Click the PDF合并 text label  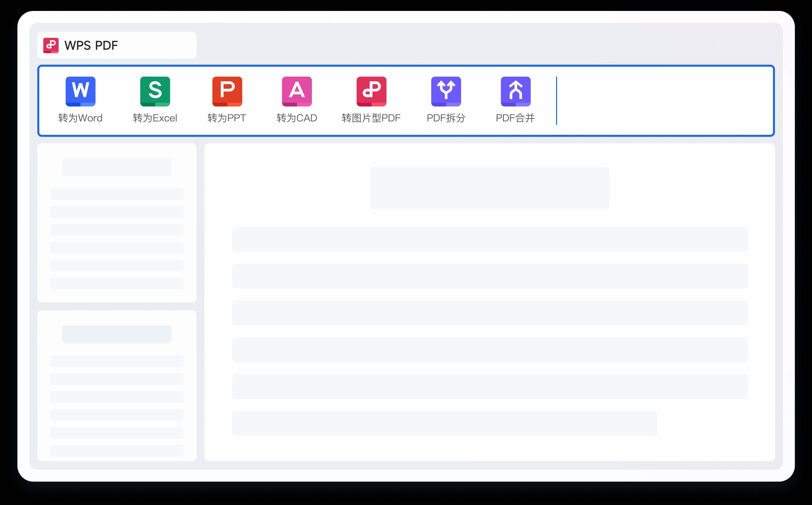[515, 118]
